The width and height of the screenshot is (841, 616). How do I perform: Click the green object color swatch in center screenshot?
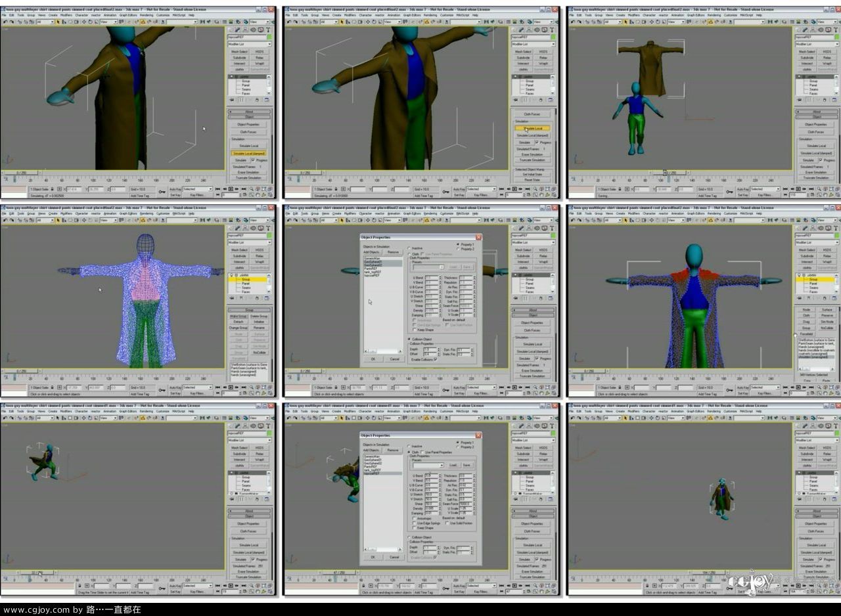(553, 236)
